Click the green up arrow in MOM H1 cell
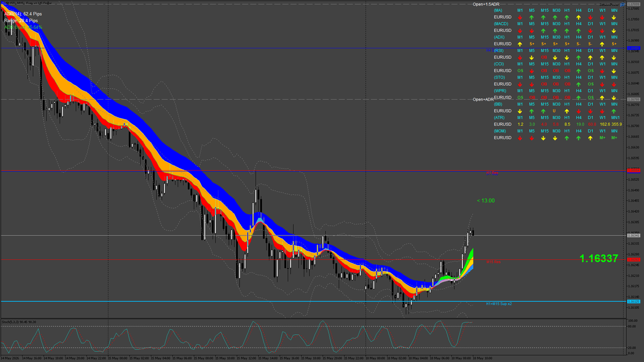 (x=567, y=138)
